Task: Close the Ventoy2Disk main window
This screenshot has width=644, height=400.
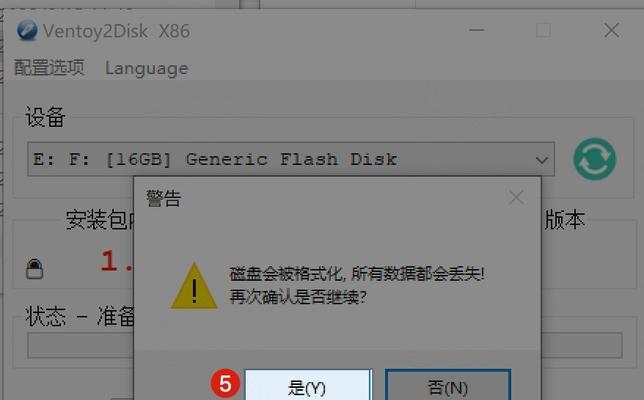Action: point(612,30)
